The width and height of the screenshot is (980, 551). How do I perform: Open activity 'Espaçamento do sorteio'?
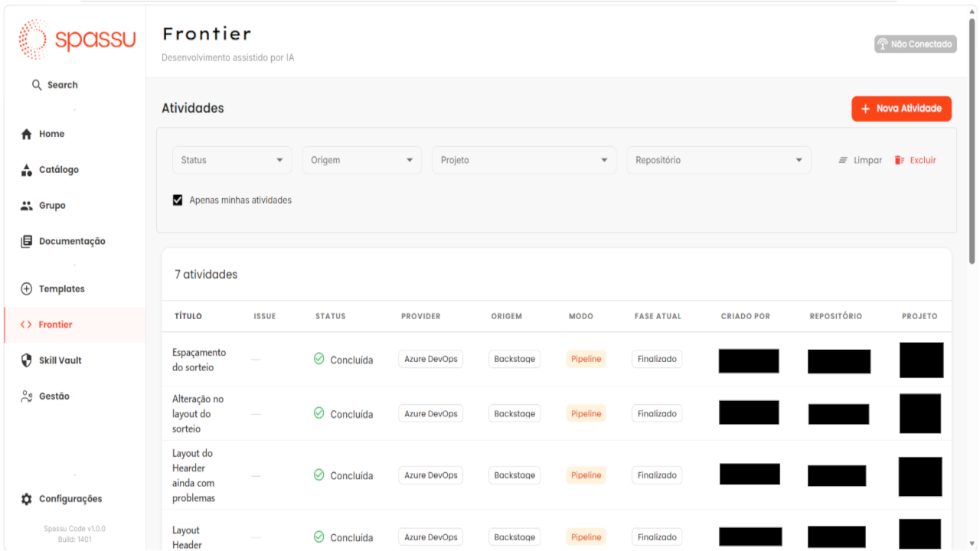pos(199,360)
